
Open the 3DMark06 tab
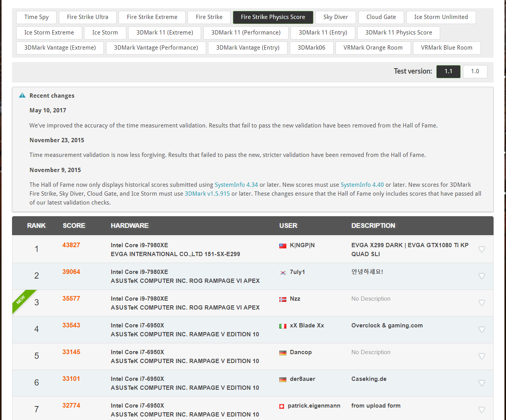pyautogui.click(x=312, y=48)
